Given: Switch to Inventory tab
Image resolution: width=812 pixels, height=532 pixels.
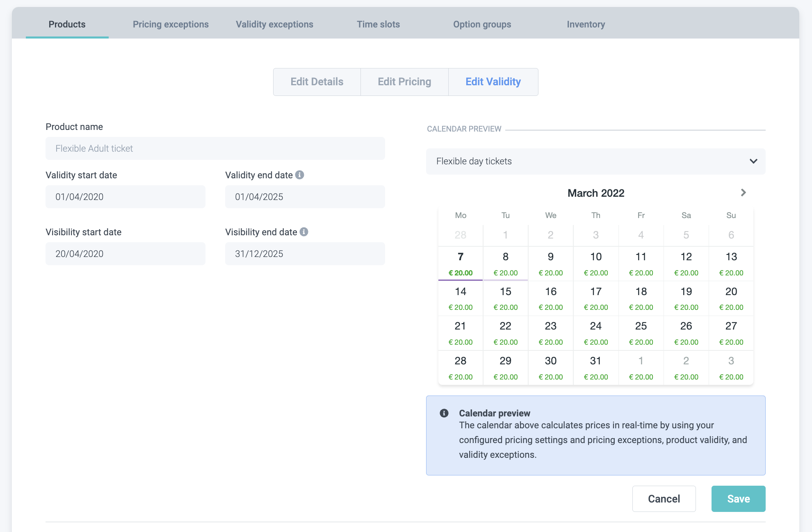Looking at the screenshot, I should coord(586,25).
